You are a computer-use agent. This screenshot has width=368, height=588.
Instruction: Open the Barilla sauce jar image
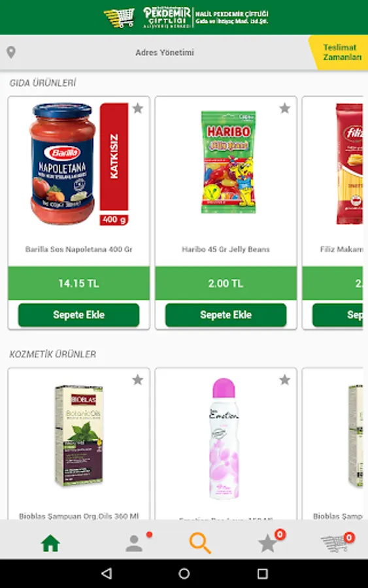tap(62, 164)
